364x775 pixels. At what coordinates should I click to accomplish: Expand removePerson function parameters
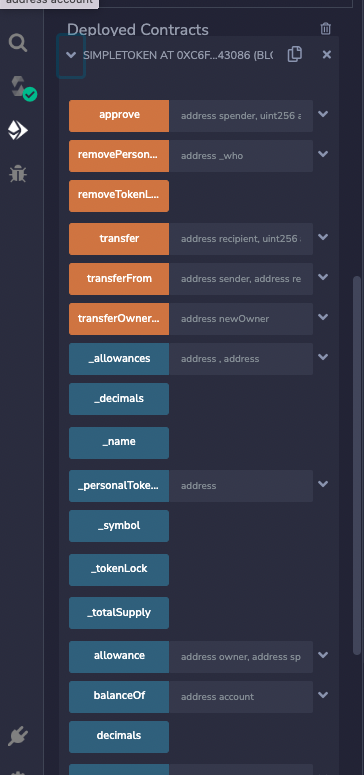point(323,155)
